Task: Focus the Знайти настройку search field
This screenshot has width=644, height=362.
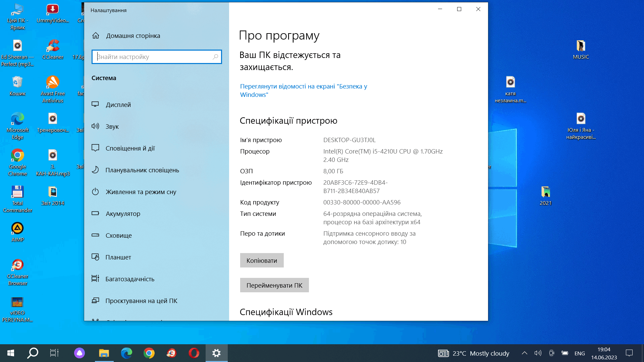Action: (x=157, y=57)
